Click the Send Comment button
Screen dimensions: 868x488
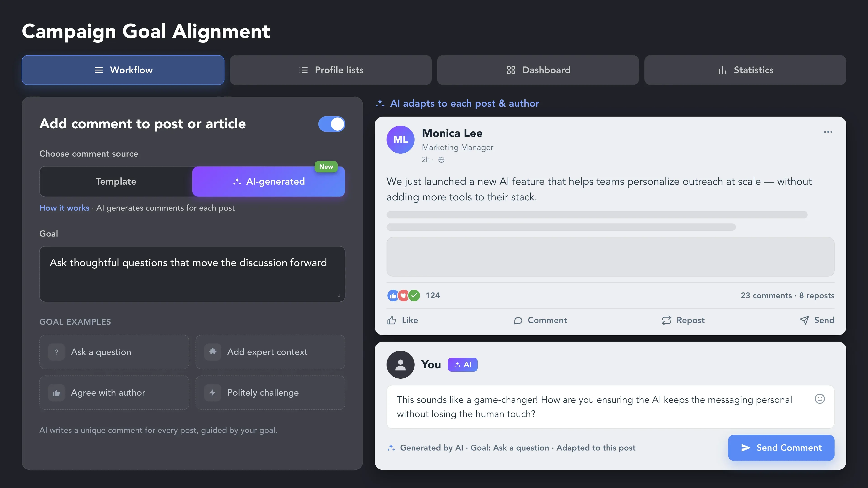781,448
